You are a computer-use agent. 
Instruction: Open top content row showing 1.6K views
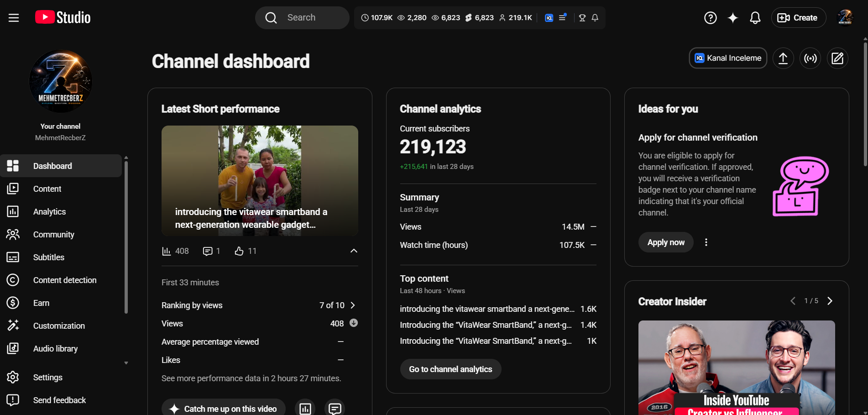click(498, 309)
